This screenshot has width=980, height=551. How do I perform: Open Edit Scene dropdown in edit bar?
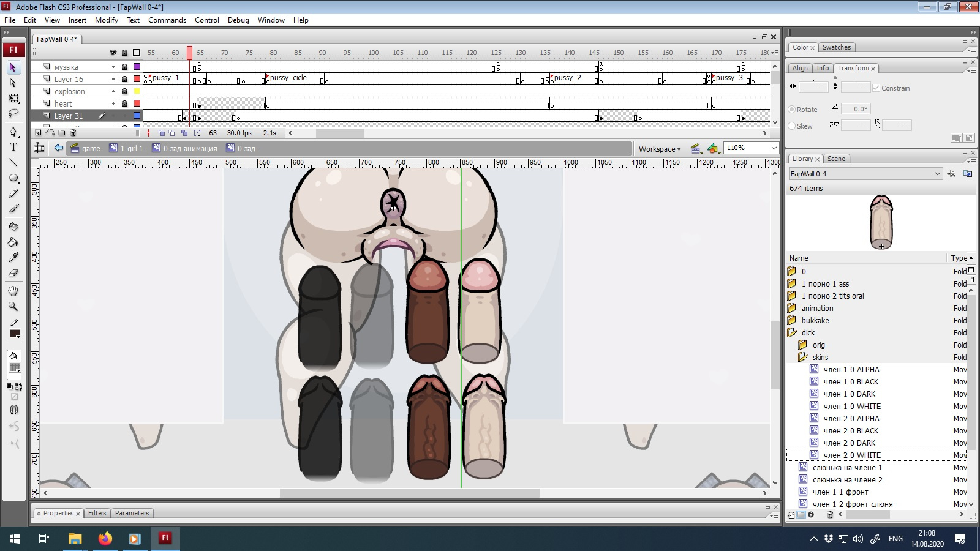coord(695,148)
